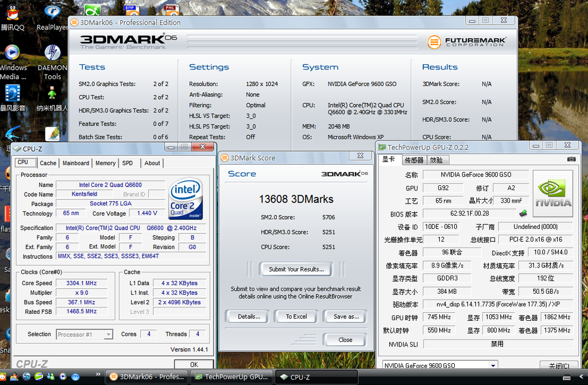Switch to the Mainboard tab in CPU-Z
The height and width of the screenshot is (385, 588).
tap(76, 163)
